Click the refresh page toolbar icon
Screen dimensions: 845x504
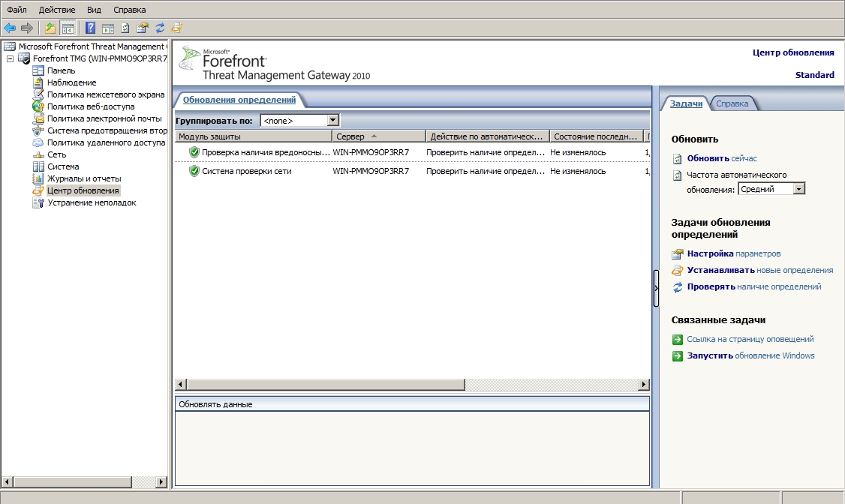pos(125,28)
